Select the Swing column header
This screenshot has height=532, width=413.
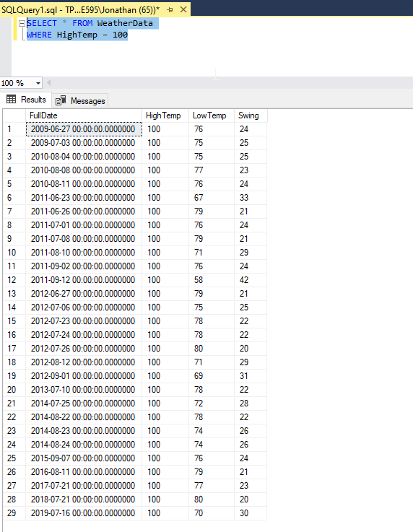tap(251, 115)
